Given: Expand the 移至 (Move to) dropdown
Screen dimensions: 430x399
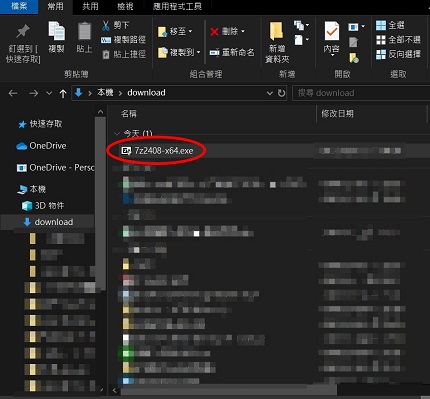Looking at the screenshot, I should pos(190,32).
